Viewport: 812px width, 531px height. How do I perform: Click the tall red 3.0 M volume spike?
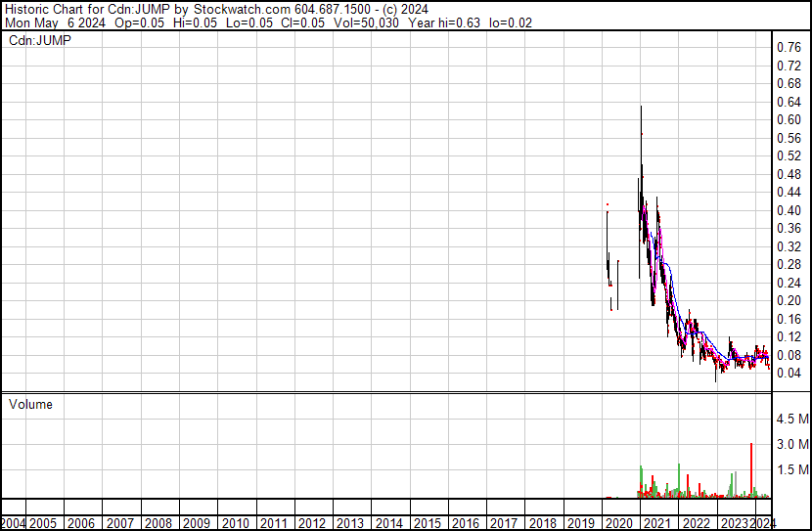[x=751, y=470]
